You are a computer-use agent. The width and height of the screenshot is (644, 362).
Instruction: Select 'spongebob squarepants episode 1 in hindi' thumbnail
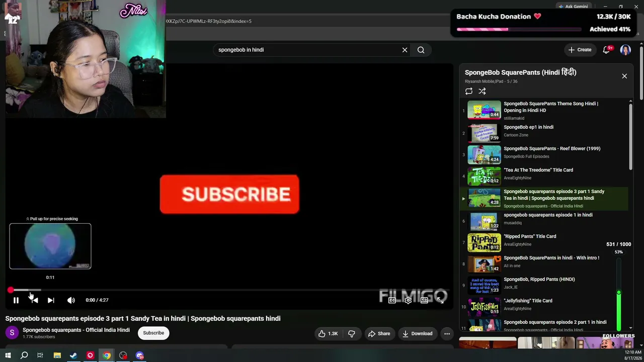(484, 221)
